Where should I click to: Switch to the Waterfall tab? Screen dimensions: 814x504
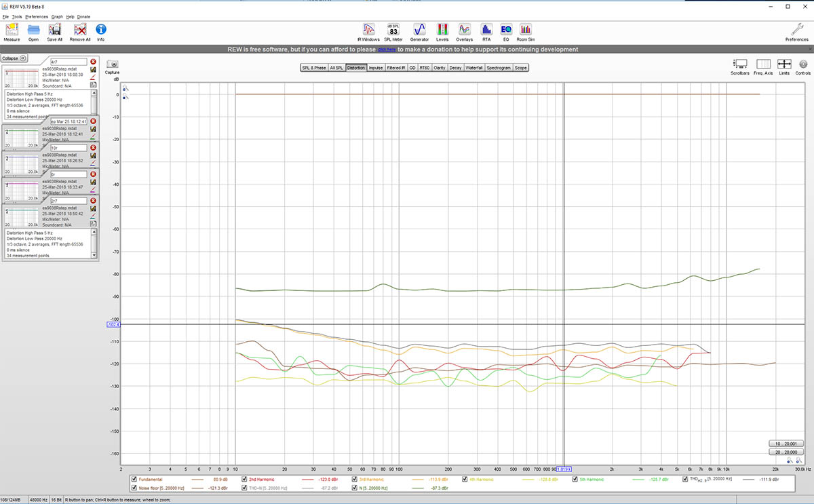tap(474, 68)
